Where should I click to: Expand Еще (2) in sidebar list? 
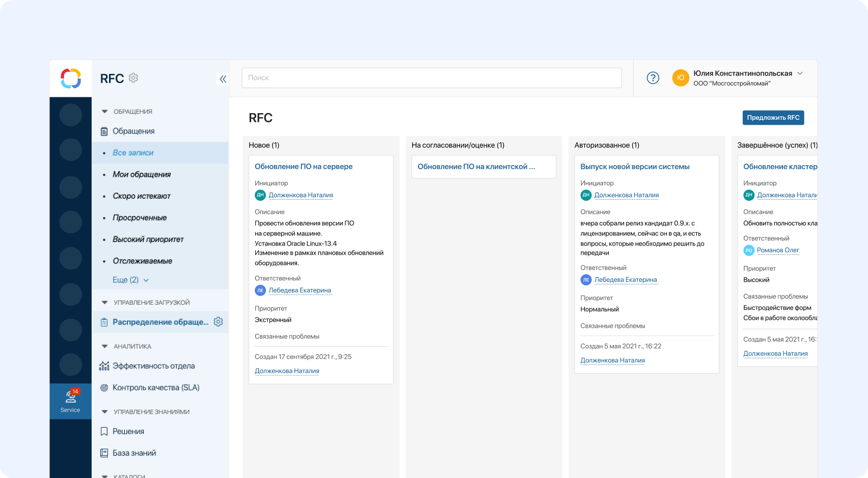[x=130, y=280]
